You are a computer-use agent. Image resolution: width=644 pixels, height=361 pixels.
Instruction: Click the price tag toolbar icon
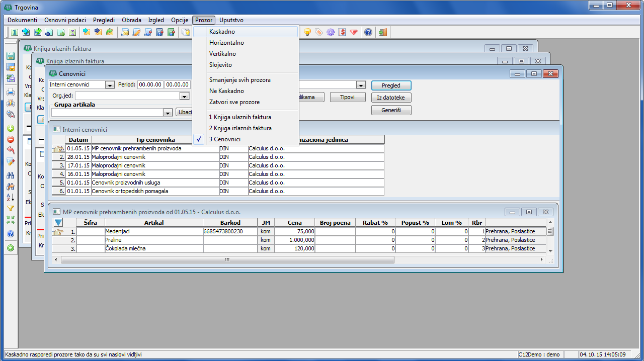click(319, 32)
